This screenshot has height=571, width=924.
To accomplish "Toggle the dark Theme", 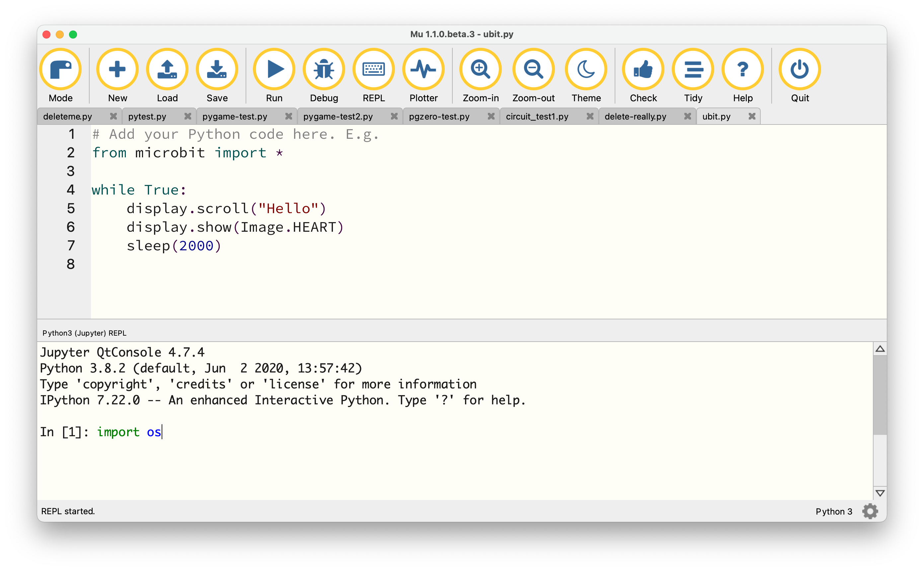I will 585,69.
